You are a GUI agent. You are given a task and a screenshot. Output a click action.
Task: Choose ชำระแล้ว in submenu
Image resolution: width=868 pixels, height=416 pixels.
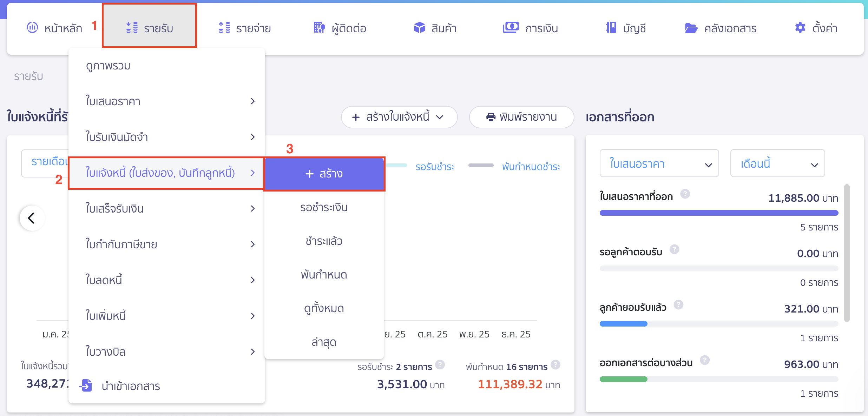324,241
